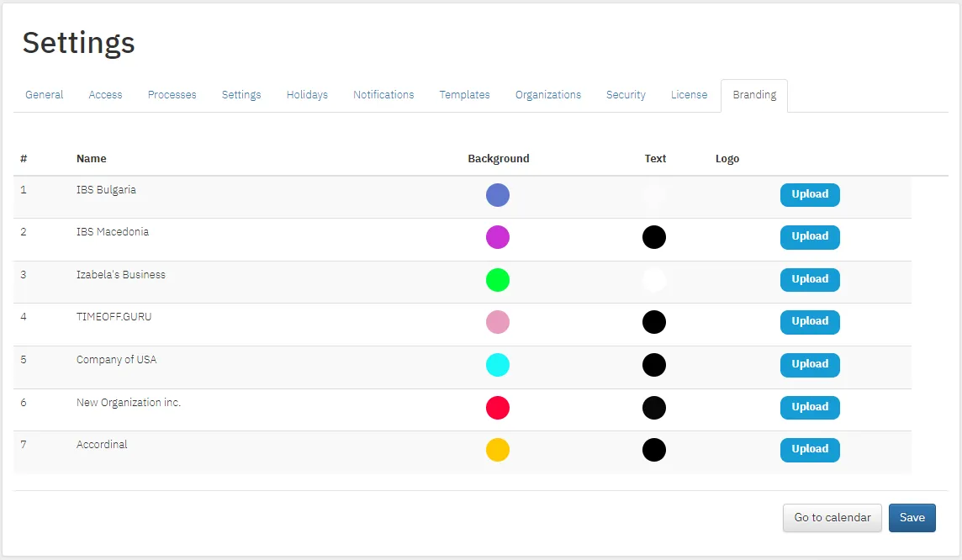Save the branding settings
Image resolution: width=962 pixels, height=560 pixels.
coord(912,518)
